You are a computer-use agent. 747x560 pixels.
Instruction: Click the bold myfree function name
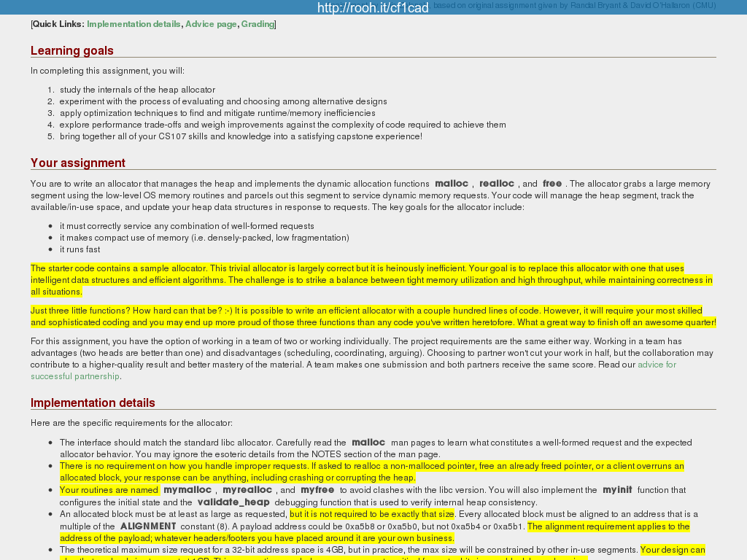317,490
